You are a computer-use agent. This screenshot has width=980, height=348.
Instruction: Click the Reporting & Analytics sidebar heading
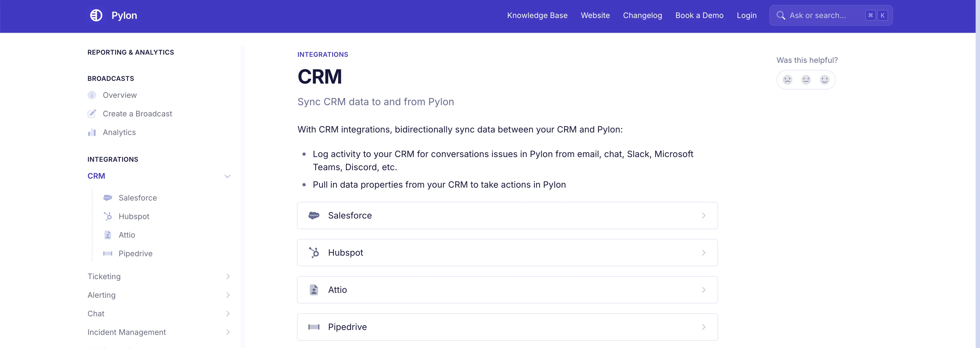130,52
